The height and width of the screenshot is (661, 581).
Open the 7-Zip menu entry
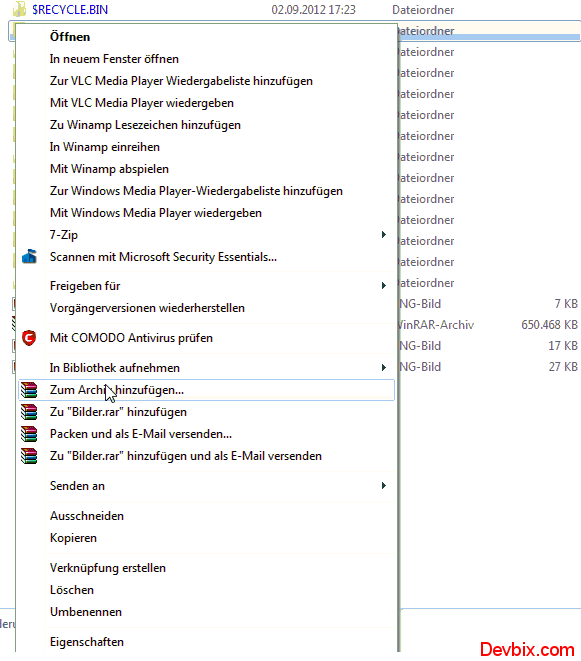coord(207,234)
